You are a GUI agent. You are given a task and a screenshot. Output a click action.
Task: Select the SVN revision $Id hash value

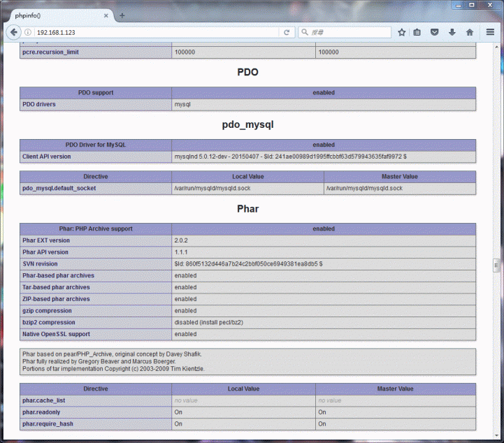[x=248, y=263]
